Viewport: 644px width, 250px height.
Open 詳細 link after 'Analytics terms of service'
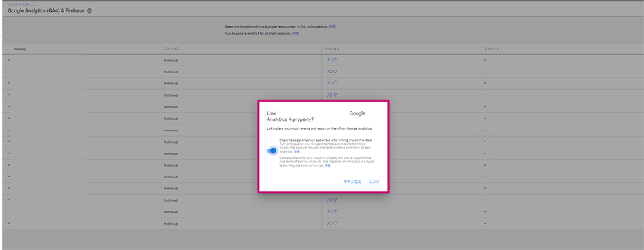click(x=327, y=166)
